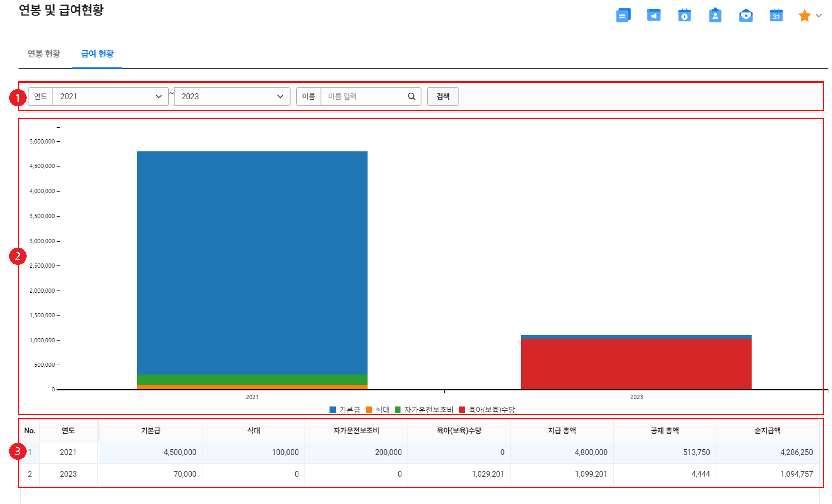The image size is (832, 504).
Task: Click the 4,500,000 기본급 cell
Action: coord(150,452)
